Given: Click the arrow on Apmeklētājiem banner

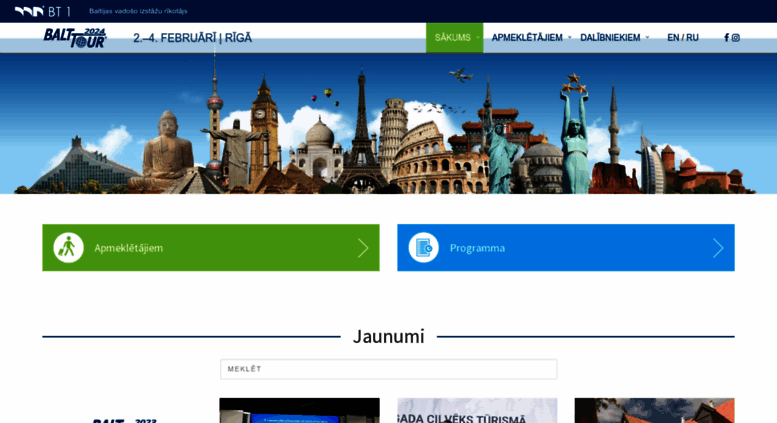Looking at the screenshot, I should point(363,248).
